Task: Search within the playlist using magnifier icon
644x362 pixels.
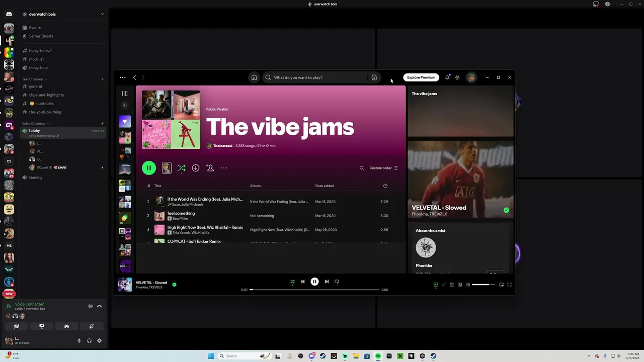Action: 361,168
